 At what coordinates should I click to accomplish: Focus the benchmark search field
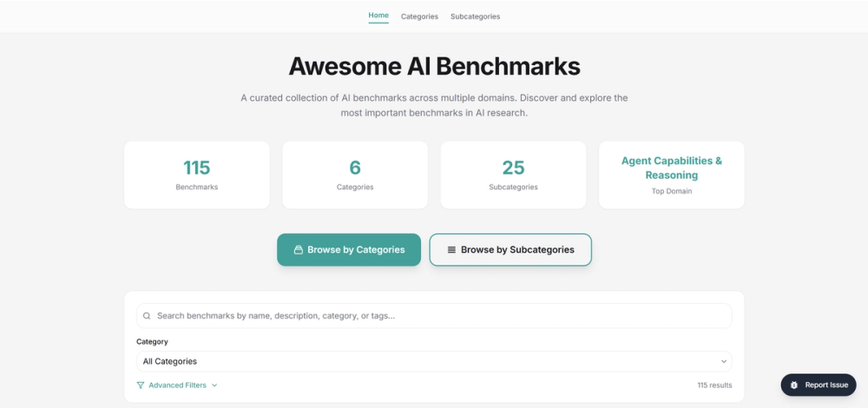[434, 316]
